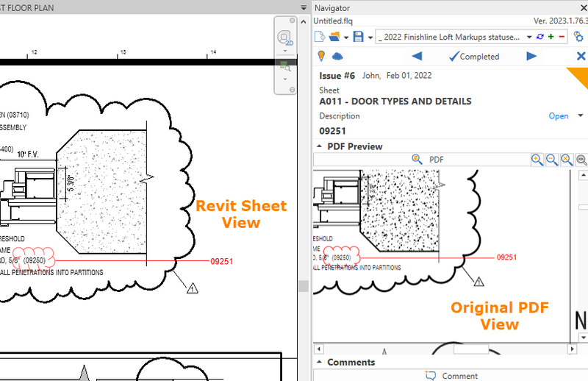Open Navigator settings gear icon

(x=578, y=37)
